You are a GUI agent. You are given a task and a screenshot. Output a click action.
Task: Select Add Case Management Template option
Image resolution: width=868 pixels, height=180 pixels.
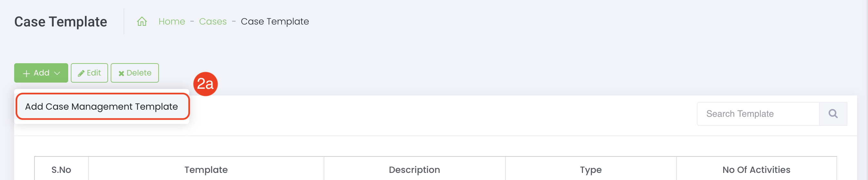click(x=101, y=107)
